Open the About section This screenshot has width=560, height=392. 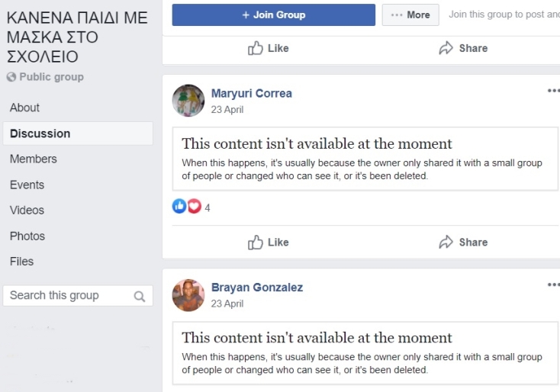[x=24, y=108]
